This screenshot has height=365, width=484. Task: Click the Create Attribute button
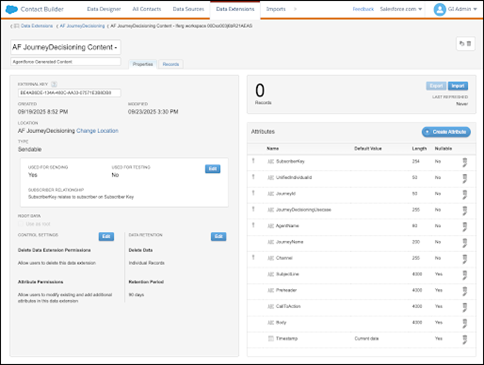(446, 132)
